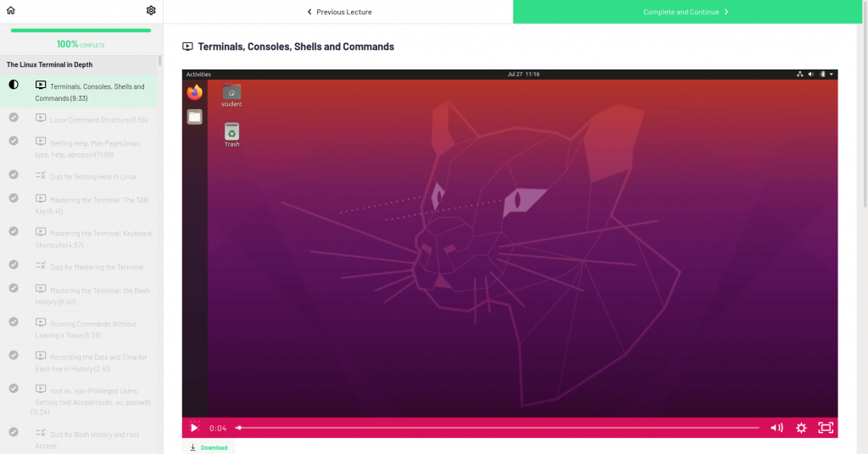This screenshot has width=868, height=454.
Task: Click checkmark beside Recording Date and Time
Action: [x=14, y=355]
